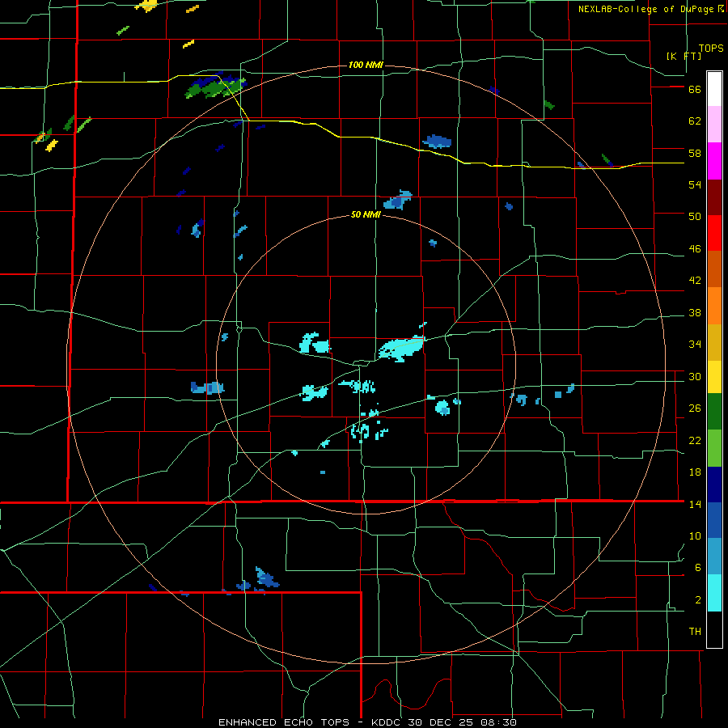The height and width of the screenshot is (728, 728).
Task: Click the '50 NMI' range ring label
Action: [366, 214]
